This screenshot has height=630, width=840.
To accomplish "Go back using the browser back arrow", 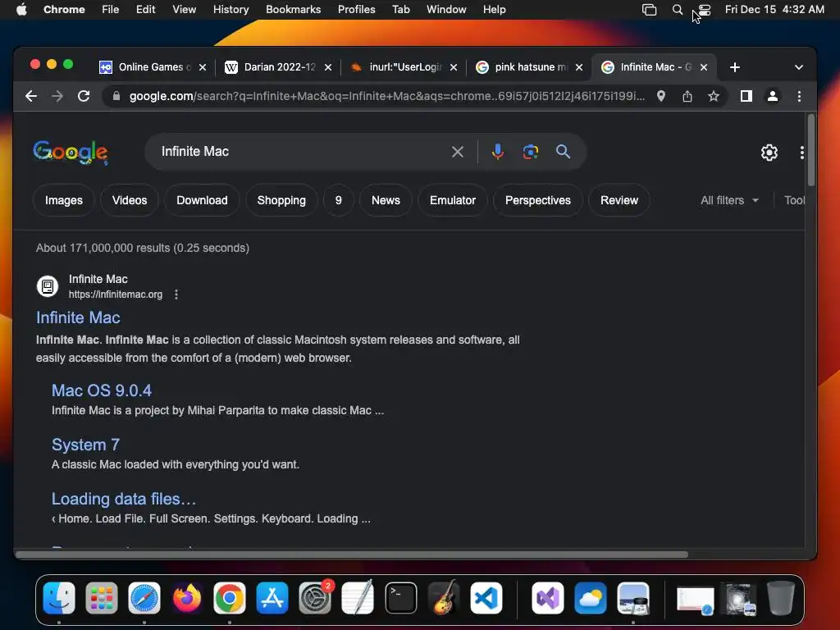I will coord(31,97).
